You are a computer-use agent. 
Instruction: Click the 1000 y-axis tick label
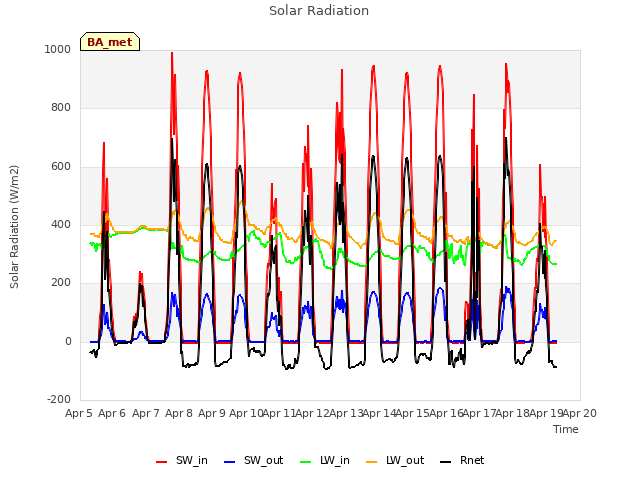pos(58,49)
